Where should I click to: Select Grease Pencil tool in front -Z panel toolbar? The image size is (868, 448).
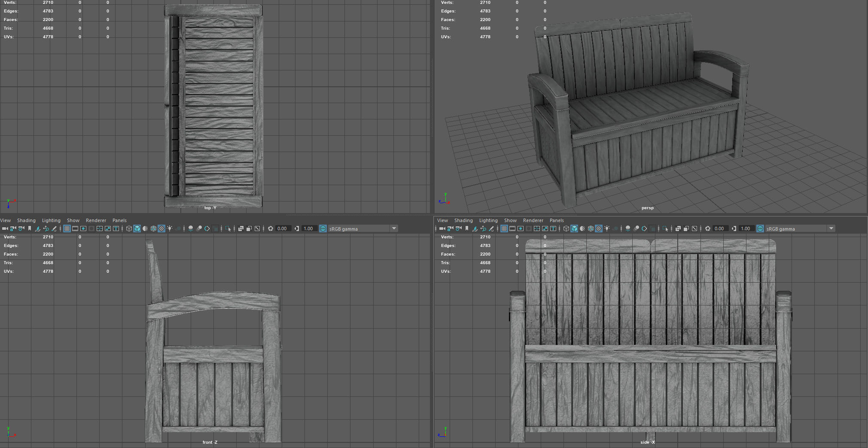54,229
